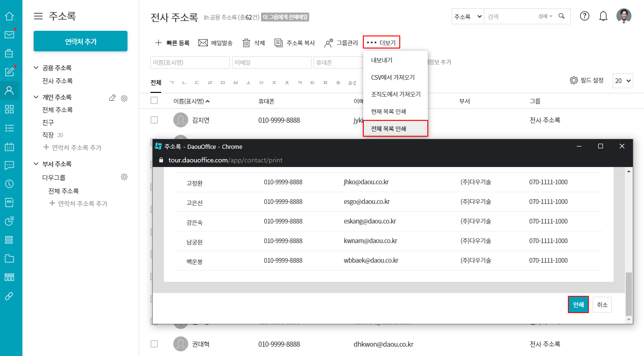Screen dimensions: 644x356
Task: Collapse the 공용 주소록 tree section
Action: 36,68
